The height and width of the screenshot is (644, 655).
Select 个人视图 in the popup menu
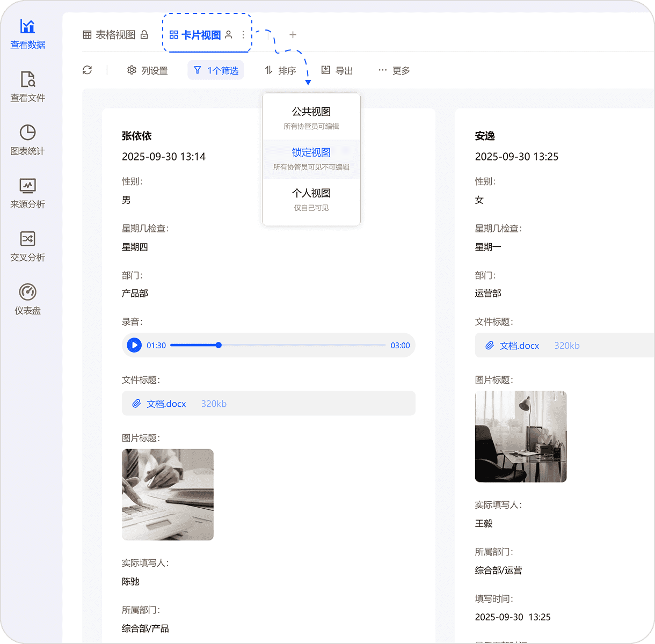click(311, 200)
